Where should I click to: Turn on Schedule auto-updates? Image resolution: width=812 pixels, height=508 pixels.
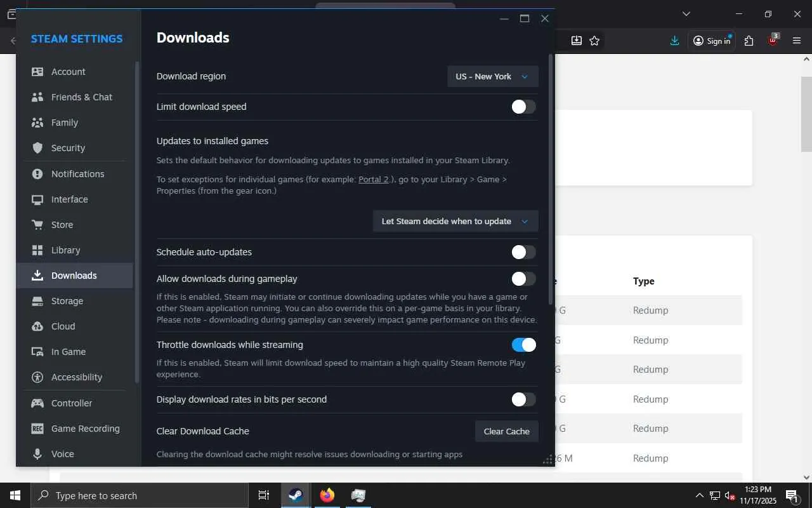click(x=523, y=252)
